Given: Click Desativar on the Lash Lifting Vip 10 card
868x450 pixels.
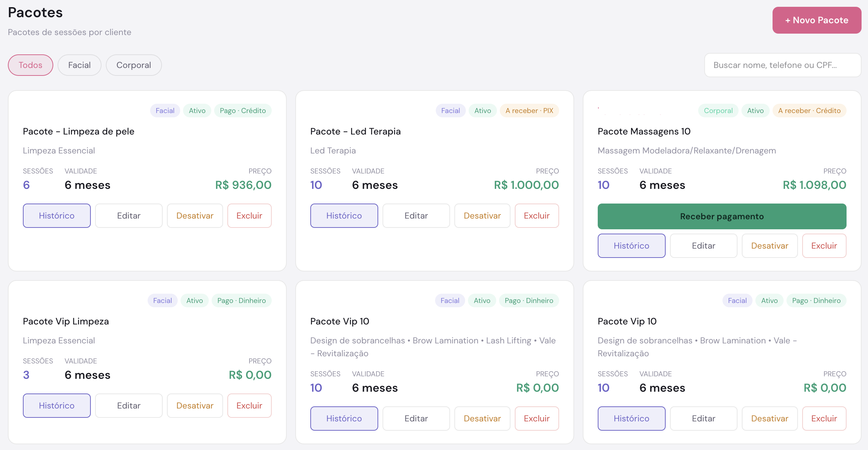Looking at the screenshot, I should coord(482,419).
